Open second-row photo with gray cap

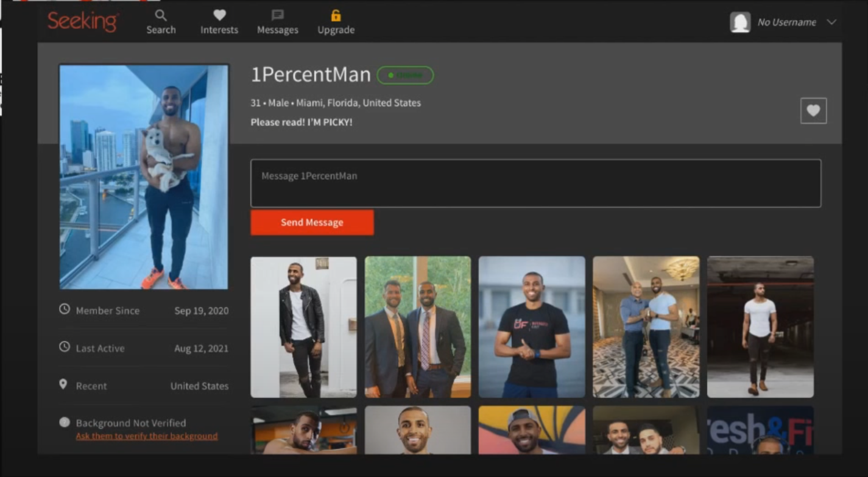coord(532,430)
